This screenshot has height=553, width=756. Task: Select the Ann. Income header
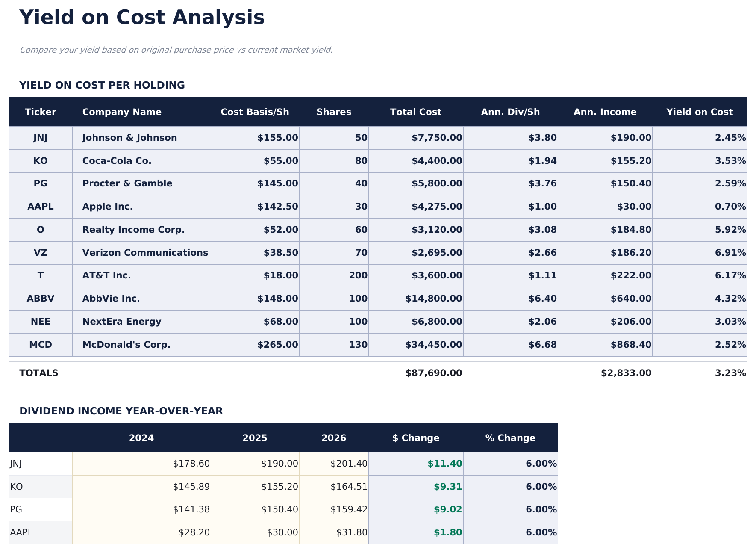tap(605, 112)
